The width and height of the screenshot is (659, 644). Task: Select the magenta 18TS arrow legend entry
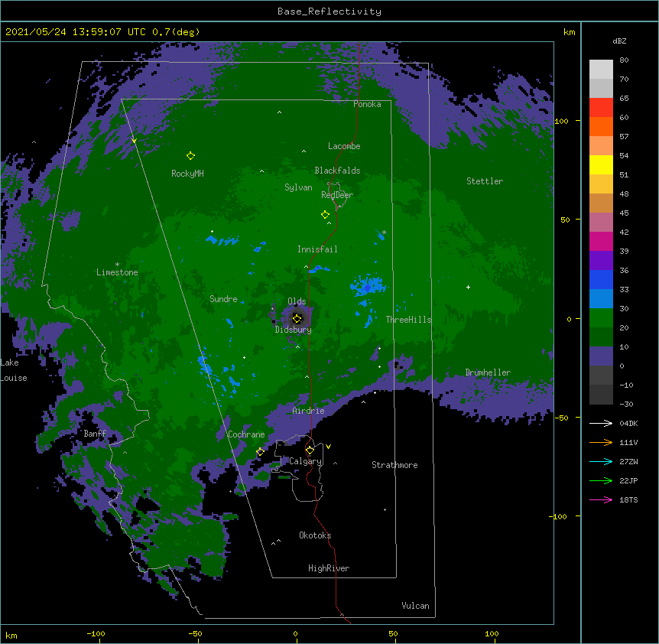pyautogui.click(x=614, y=499)
